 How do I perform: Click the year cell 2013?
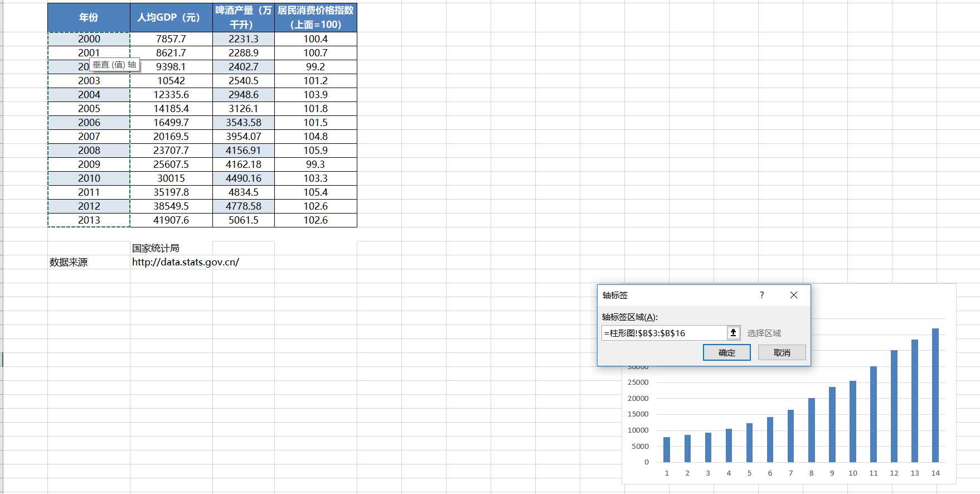[x=89, y=220]
